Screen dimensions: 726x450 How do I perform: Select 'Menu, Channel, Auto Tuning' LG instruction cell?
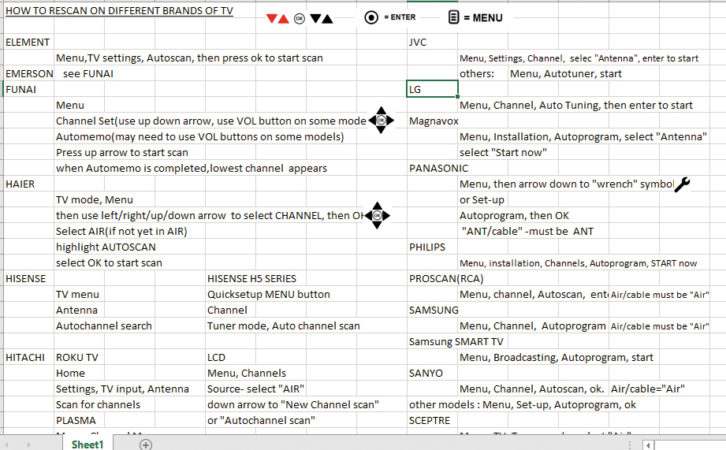tap(576, 105)
